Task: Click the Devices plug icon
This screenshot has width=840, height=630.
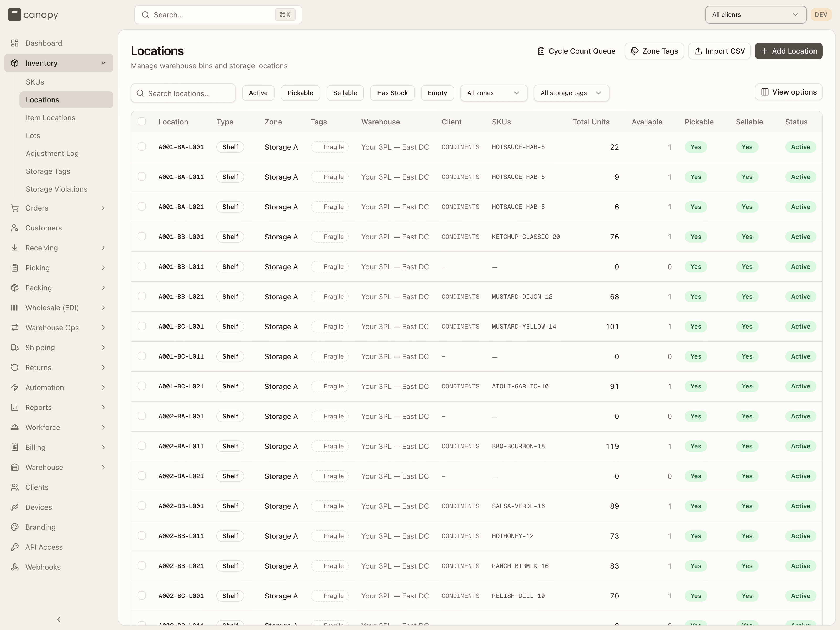Action: click(x=15, y=507)
